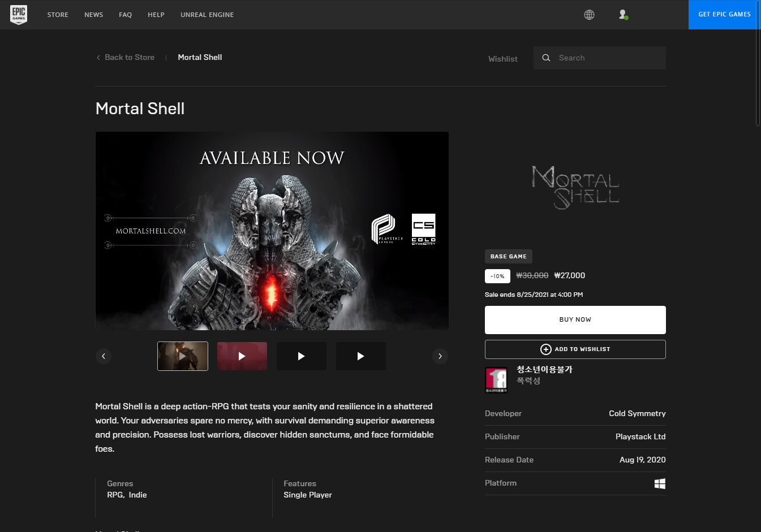Click the BASE GAME tag
The width and height of the screenshot is (761, 532).
coord(509,257)
